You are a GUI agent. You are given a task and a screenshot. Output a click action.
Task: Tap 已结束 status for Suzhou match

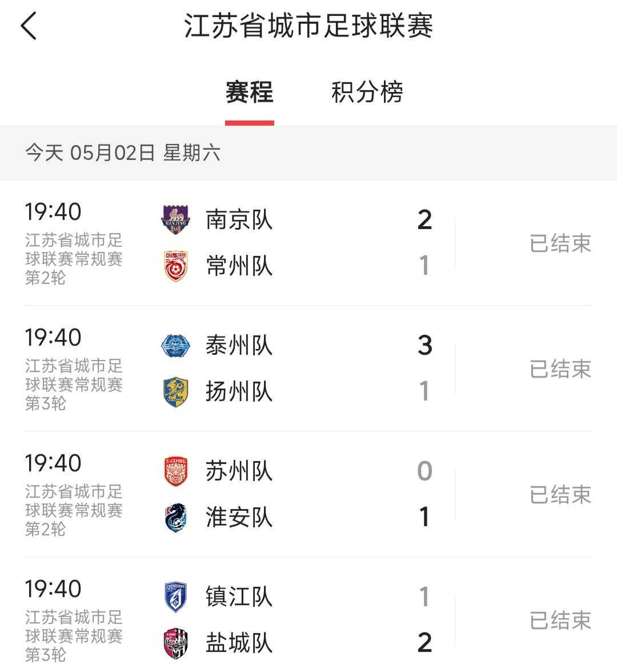(x=560, y=495)
